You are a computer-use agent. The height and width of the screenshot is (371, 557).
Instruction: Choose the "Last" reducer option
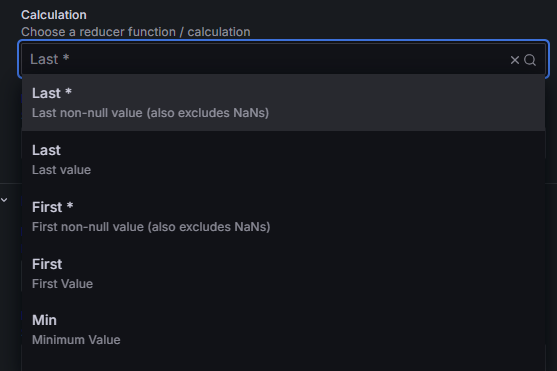pyautogui.click(x=283, y=160)
